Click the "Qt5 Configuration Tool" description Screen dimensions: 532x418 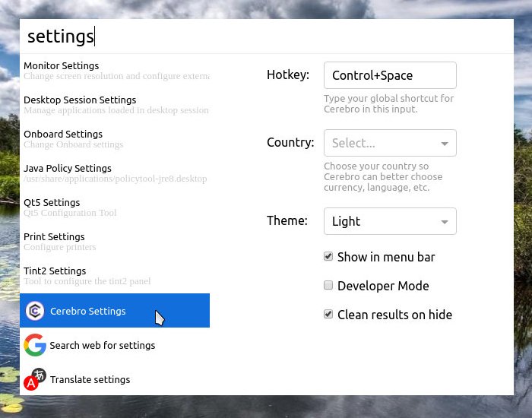[70, 213]
